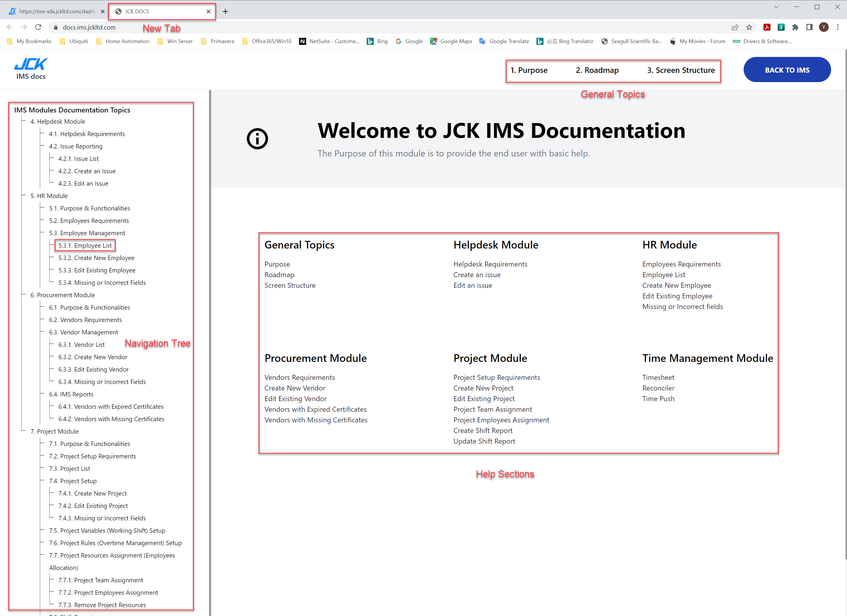Select 4.2. Issue Reporting tree node
The height and width of the screenshot is (616, 847).
(x=76, y=146)
